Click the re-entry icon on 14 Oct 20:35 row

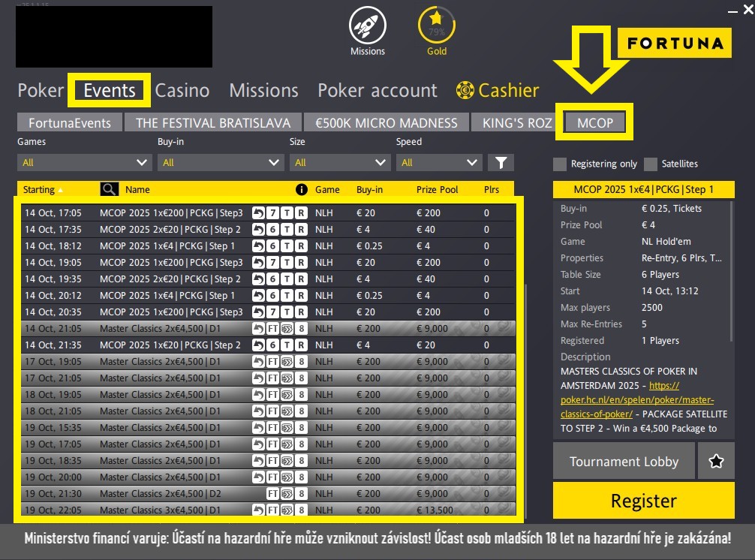click(x=259, y=312)
